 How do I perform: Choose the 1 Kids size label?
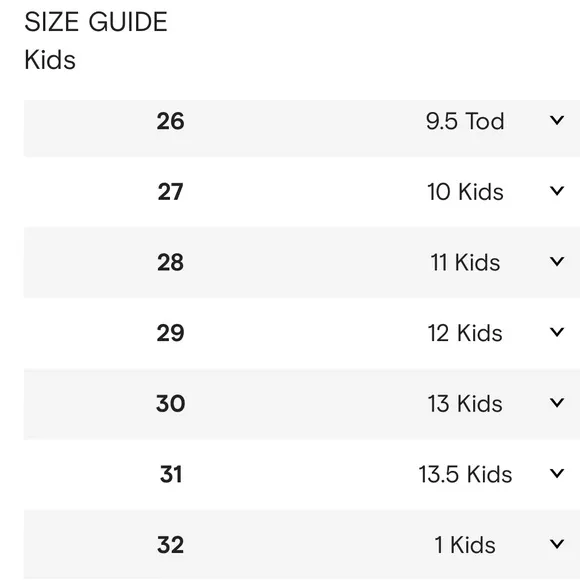coord(465,545)
